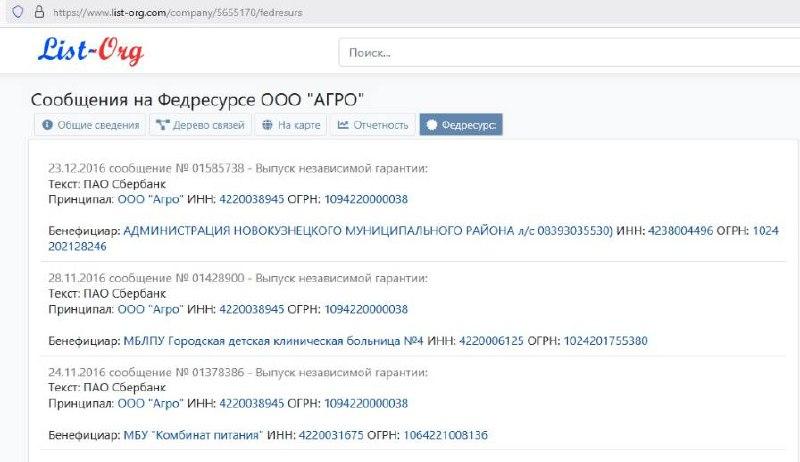This screenshot has height=462, width=800.
Task: Click the shield icon in address bar
Action: click(18, 12)
